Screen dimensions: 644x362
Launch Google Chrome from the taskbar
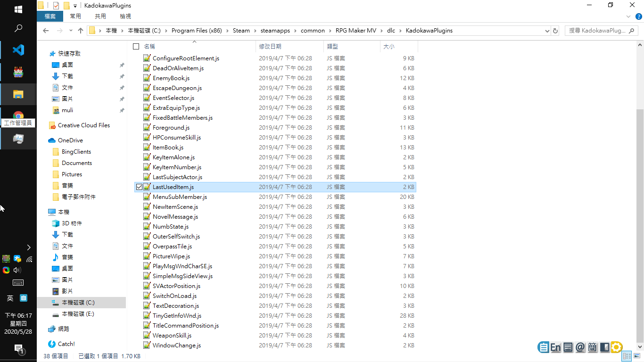[x=18, y=116]
